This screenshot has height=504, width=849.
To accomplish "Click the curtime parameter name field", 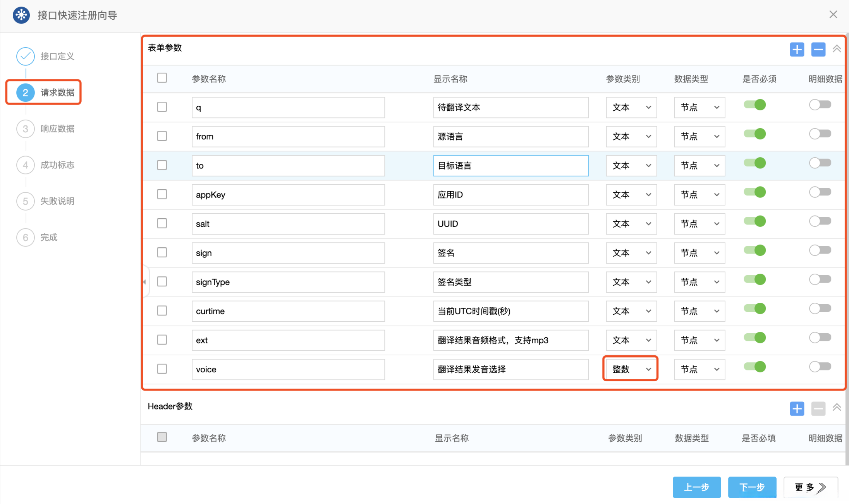I will 288,311.
